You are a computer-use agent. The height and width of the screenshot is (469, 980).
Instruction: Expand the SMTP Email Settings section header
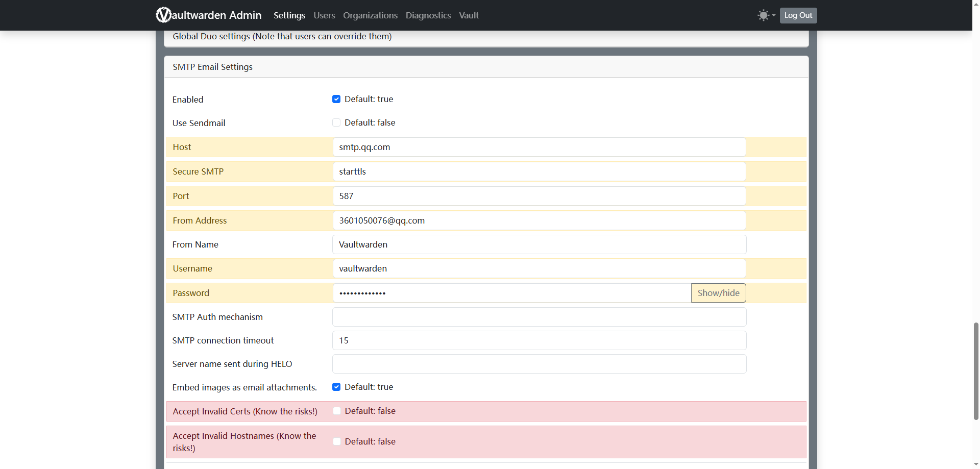click(x=212, y=67)
